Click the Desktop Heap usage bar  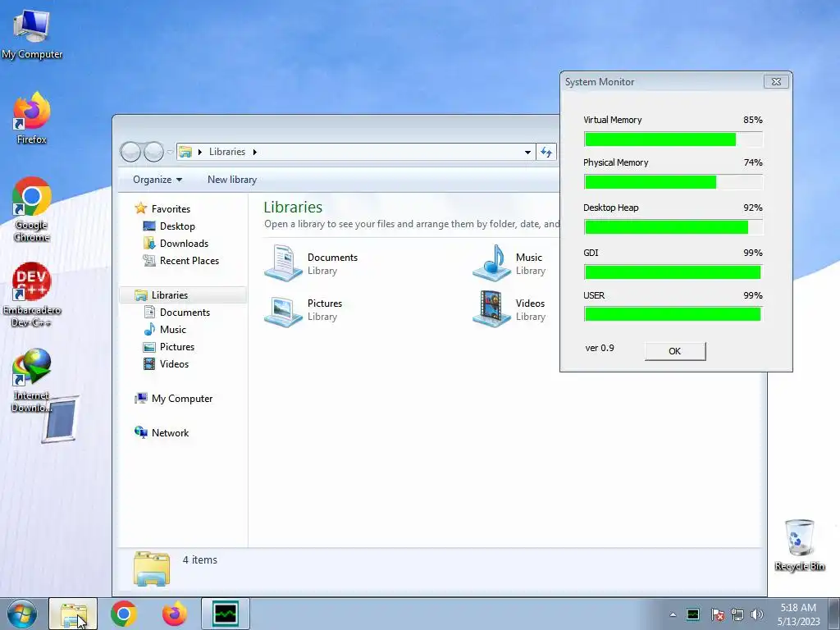click(x=673, y=226)
